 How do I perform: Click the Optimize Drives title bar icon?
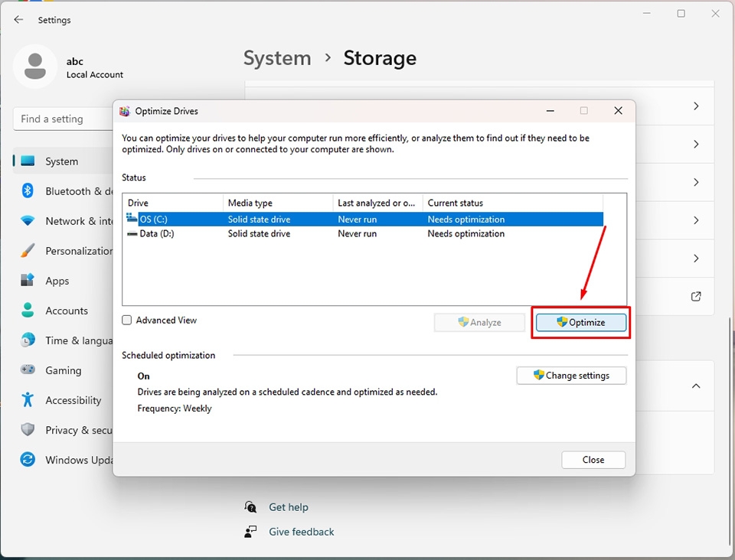pyautogui.click(x=124, y=111)
